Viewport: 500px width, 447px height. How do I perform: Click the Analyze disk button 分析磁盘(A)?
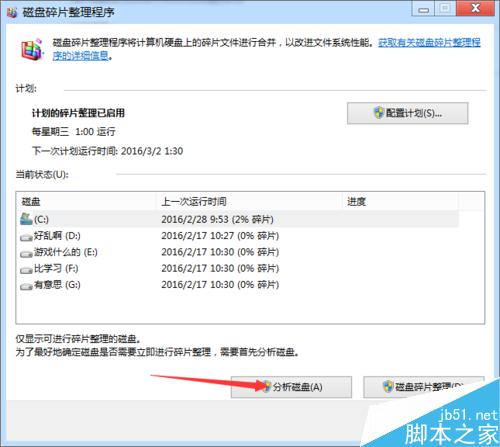click(x=291, y=387)
